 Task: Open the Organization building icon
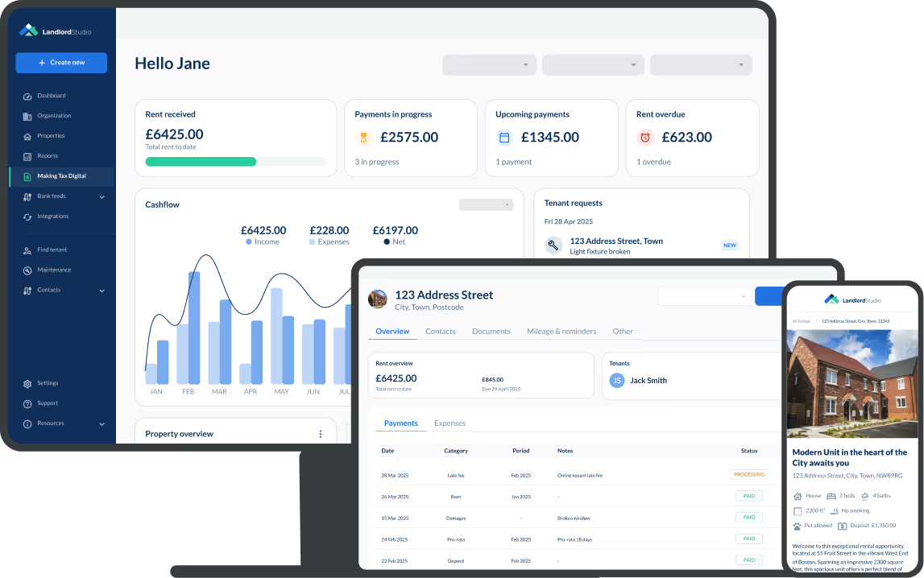tap(27, 116)
